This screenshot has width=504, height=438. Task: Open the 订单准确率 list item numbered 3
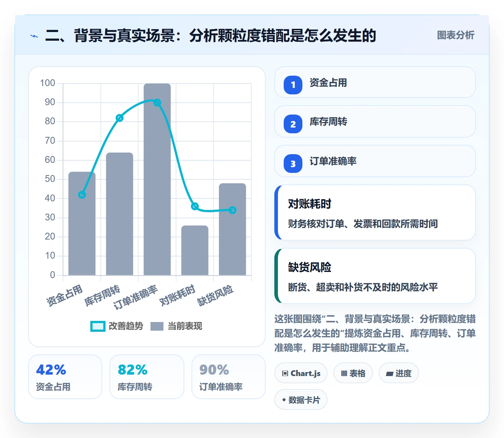pos(375,161)
